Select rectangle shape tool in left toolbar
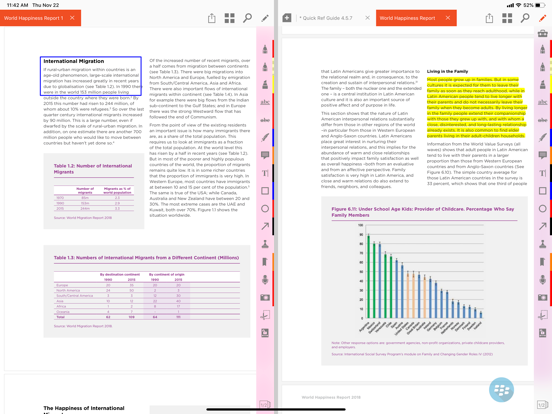The height and width of the screenshot is (414, 552). pyautogui.click(x=265, y=191)
